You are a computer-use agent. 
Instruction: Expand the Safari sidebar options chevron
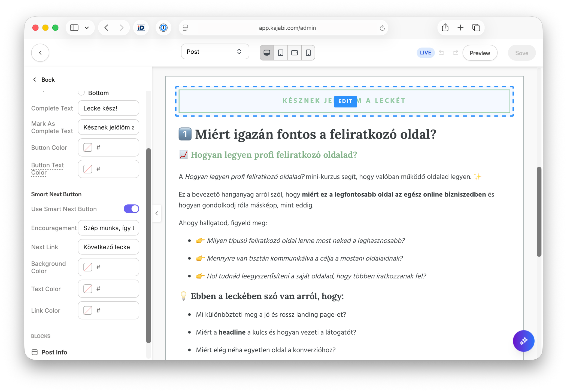87,28
